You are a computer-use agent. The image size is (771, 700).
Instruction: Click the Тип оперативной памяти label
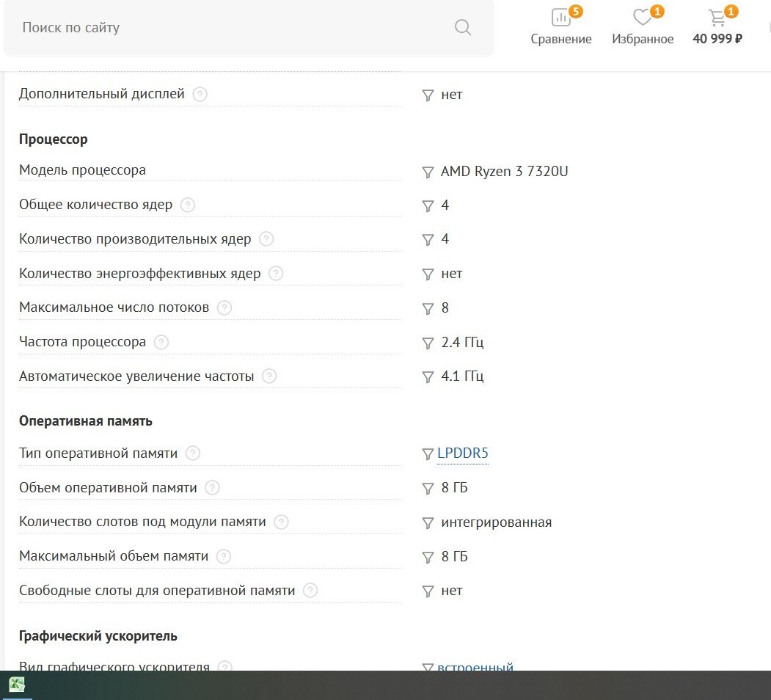(98, 453)
